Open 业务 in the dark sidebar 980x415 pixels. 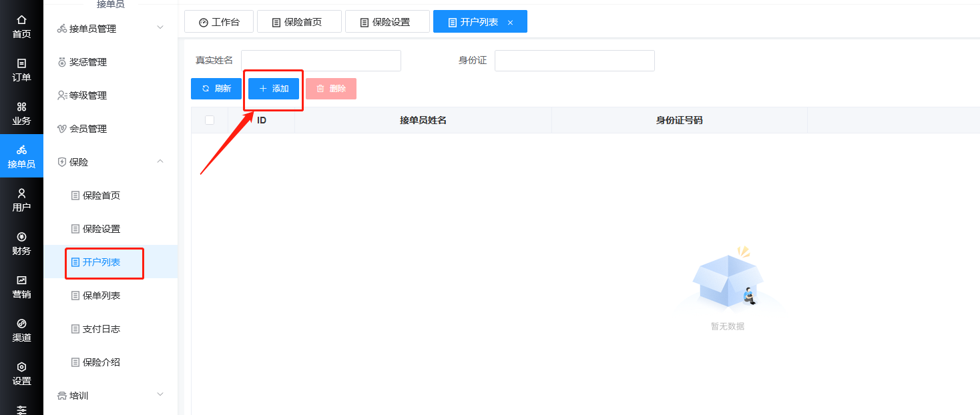(x=21, y=113)
